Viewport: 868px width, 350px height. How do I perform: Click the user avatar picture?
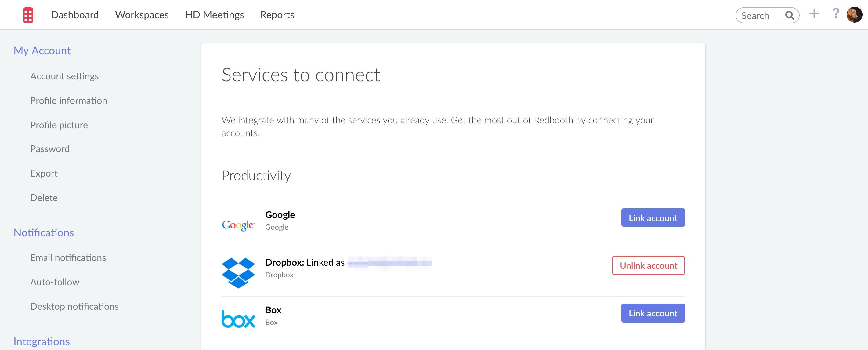(x=854, y=15)
